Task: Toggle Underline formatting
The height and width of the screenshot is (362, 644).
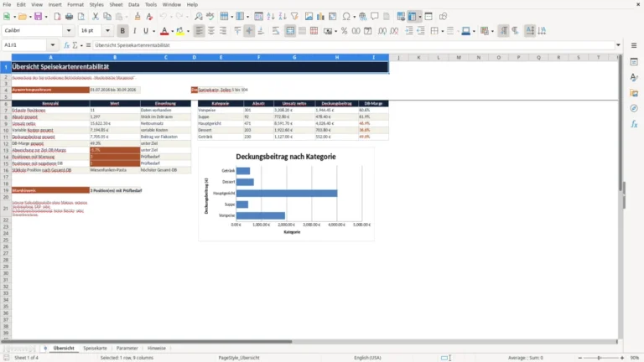Action: coord(145,31)
